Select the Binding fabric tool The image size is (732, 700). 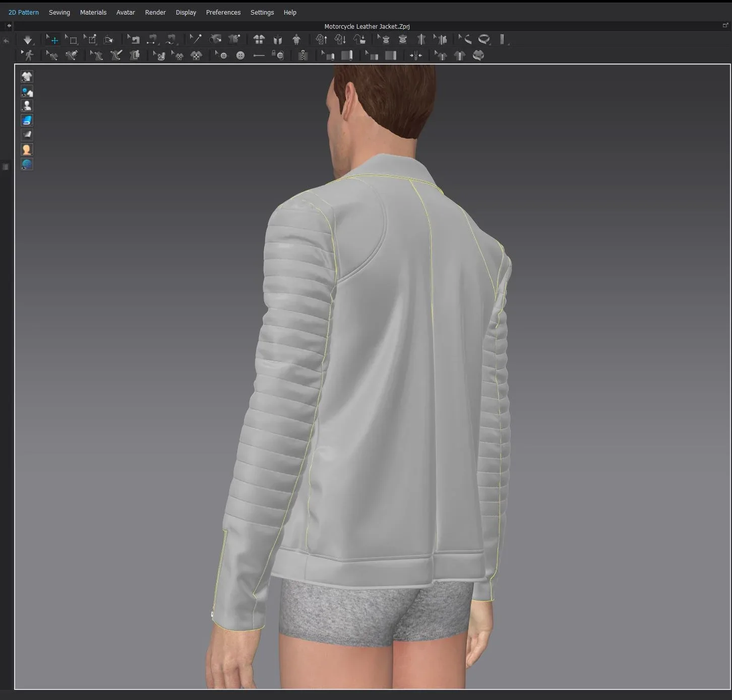391,55
